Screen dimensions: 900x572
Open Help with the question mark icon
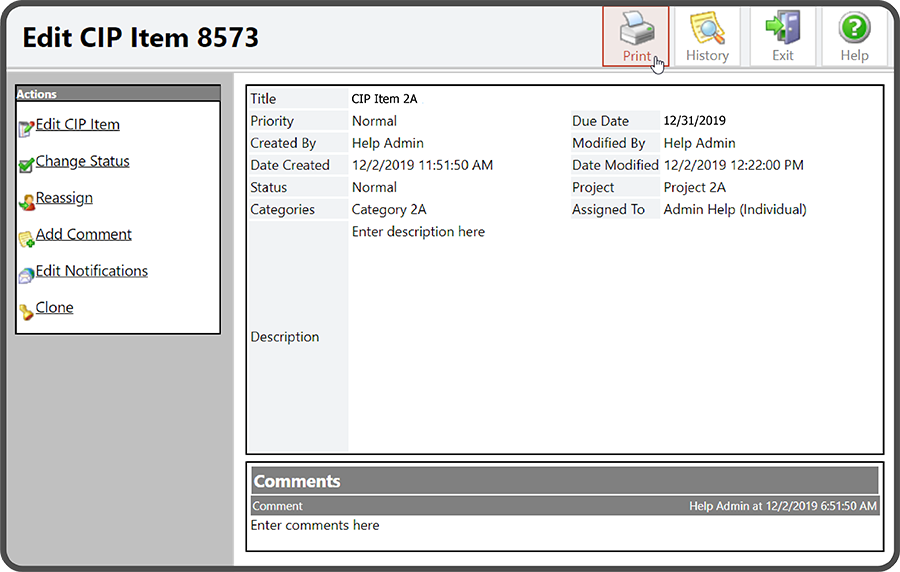point(854,27)
